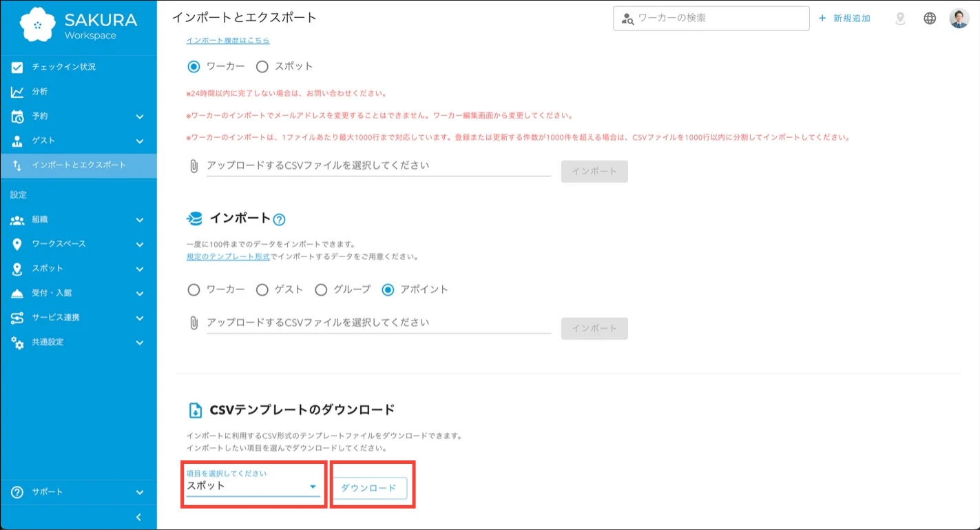Screen dimensions: 980x530
Task: Open the 規定のテンプレート形式 link
Action: (x=228, y=256)
